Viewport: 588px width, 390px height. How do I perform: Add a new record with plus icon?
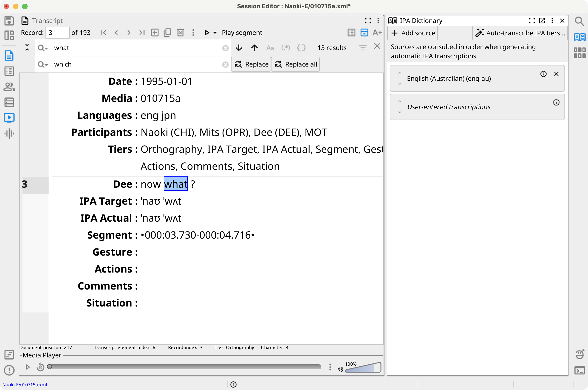(x=155, y=33)
